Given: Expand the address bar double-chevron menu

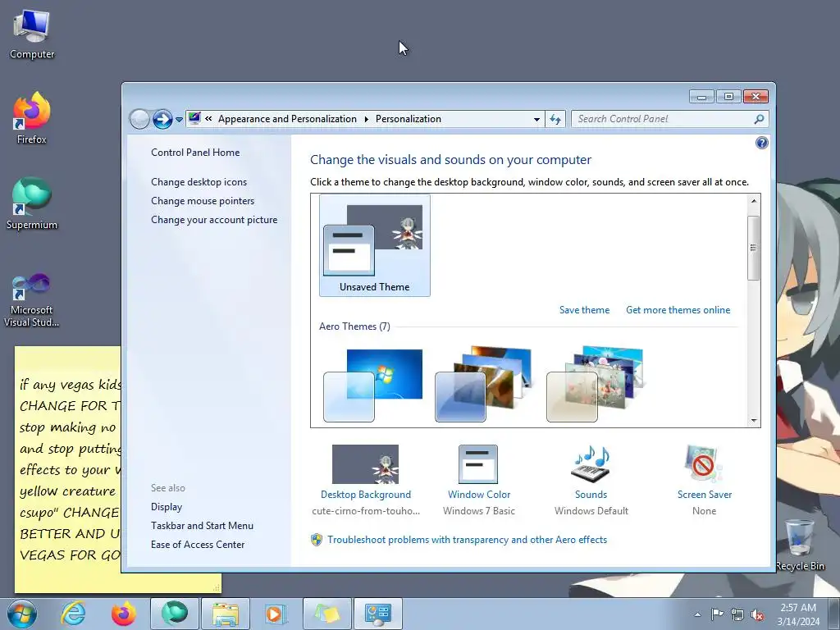Looking at the screenshot, I should pos(208,119).
